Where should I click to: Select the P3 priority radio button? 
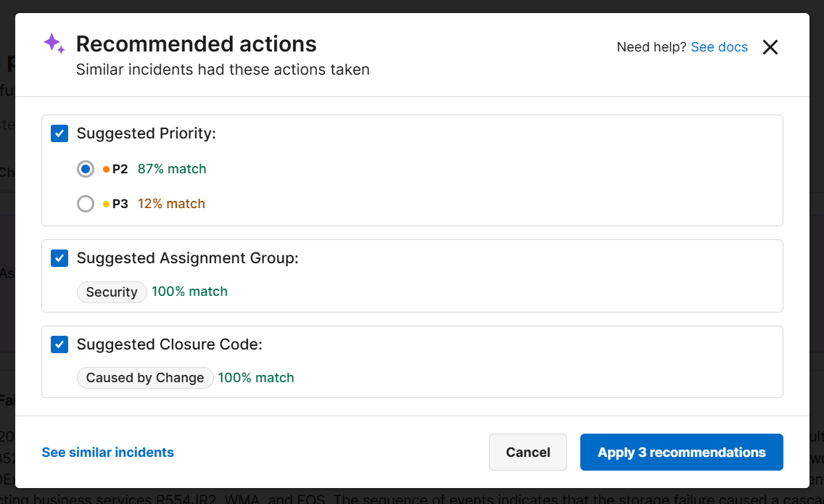coord(85,203)
